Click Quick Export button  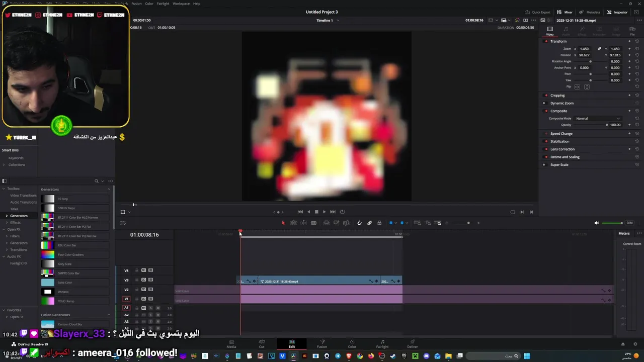click(537, 12)
